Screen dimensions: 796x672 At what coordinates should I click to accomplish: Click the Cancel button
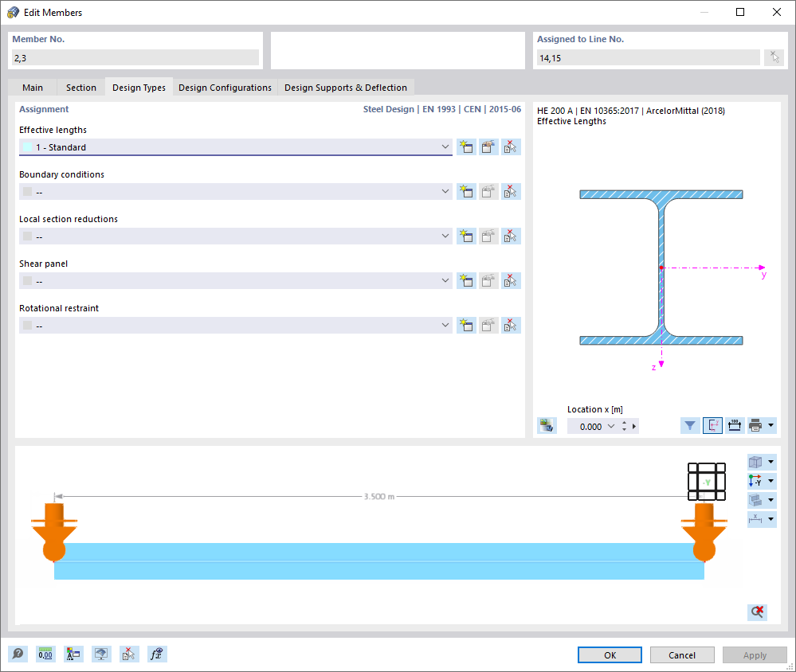coord(682,654)
